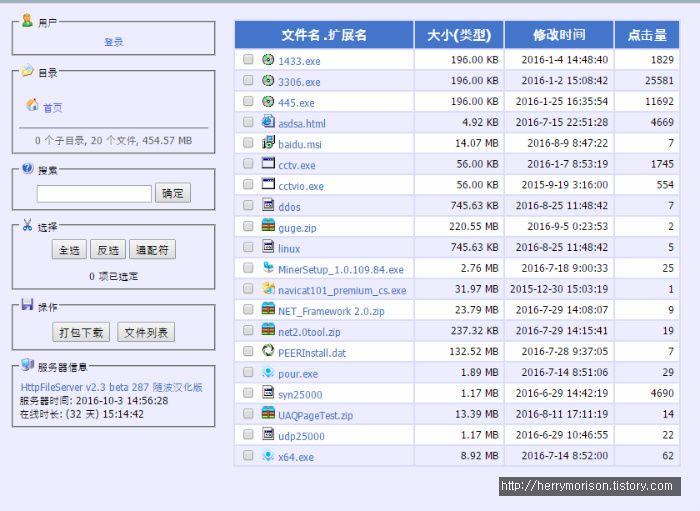Screen dimensions: 700x511
Task: Click the window icon beside cctv.exe
Action: coord(268,163)
